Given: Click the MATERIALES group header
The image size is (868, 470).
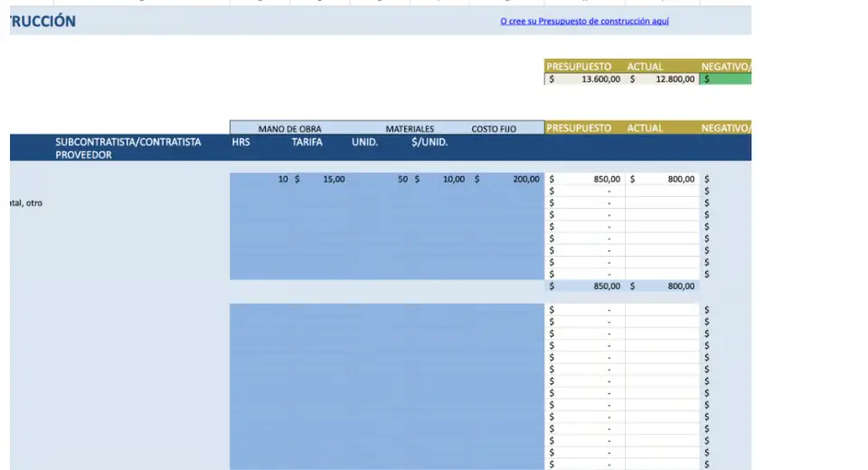Looking at the screenshot, I should (x=410, y=128).
